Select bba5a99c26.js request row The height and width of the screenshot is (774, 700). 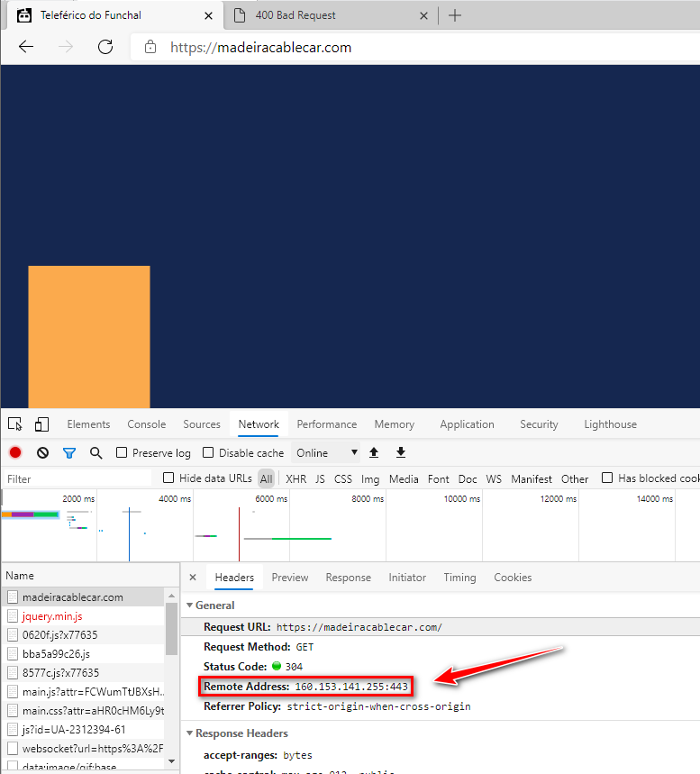coord(83,654)
